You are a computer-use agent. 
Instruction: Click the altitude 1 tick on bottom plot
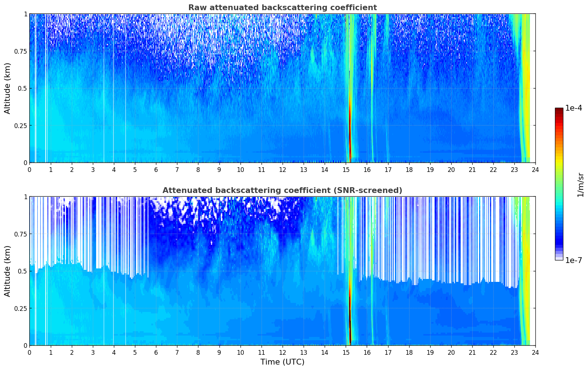tap(25, 197)
